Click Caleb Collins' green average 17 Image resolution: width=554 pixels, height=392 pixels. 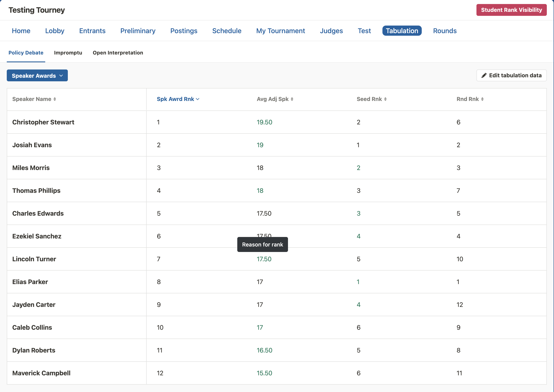pos(260,328)
